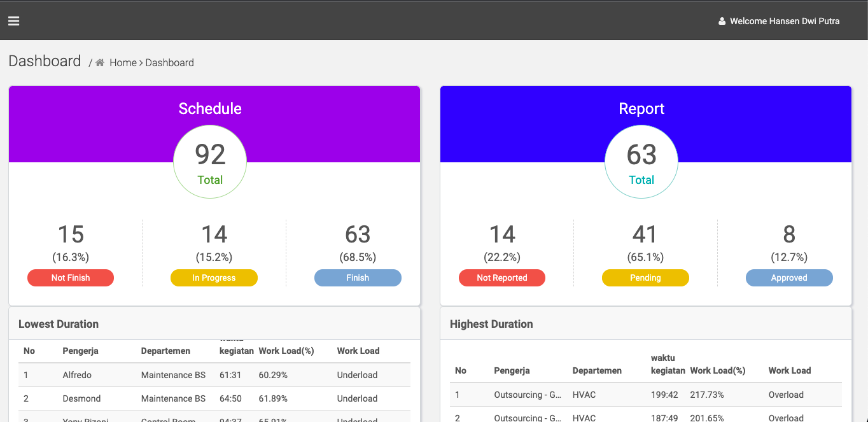Click the blue Finish badge
The image size is (868, 422).
click(358, 278)
